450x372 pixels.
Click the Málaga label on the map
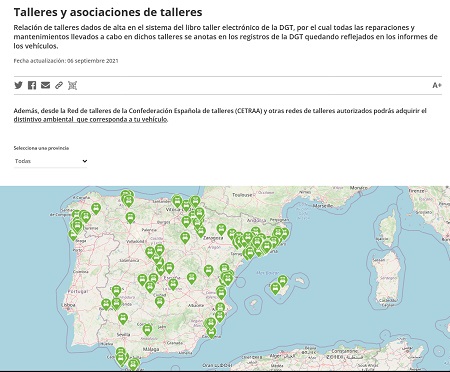151,349
